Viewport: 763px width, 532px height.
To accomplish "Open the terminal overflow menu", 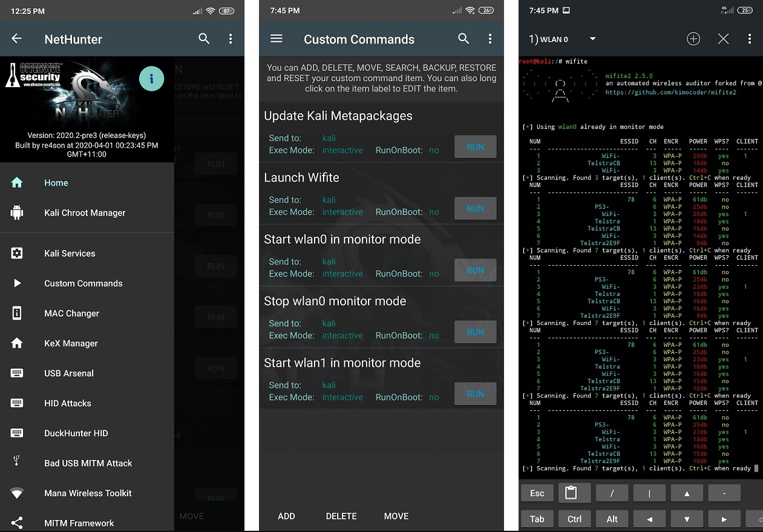I will (x=750, y=39).
